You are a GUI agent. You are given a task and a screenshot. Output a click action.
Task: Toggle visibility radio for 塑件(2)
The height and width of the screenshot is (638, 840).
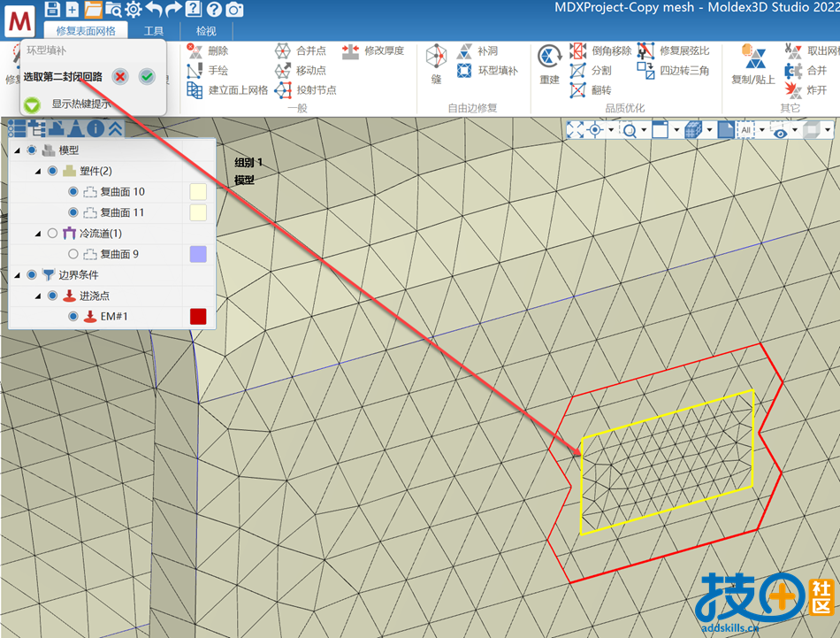[x=52, y=171]
